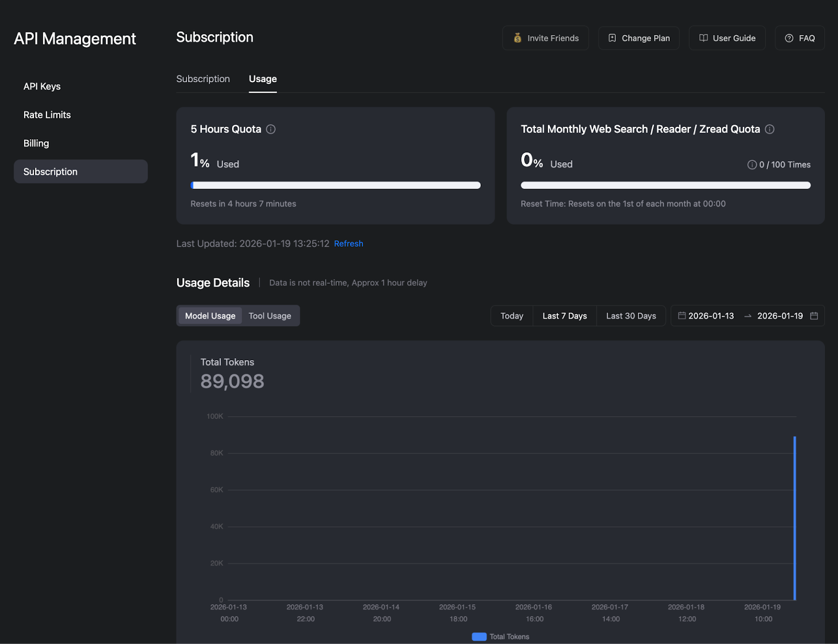This screenshot has height=644, width=838.
Task: Open Rate Limits from the sidebar
Action: 47,115
